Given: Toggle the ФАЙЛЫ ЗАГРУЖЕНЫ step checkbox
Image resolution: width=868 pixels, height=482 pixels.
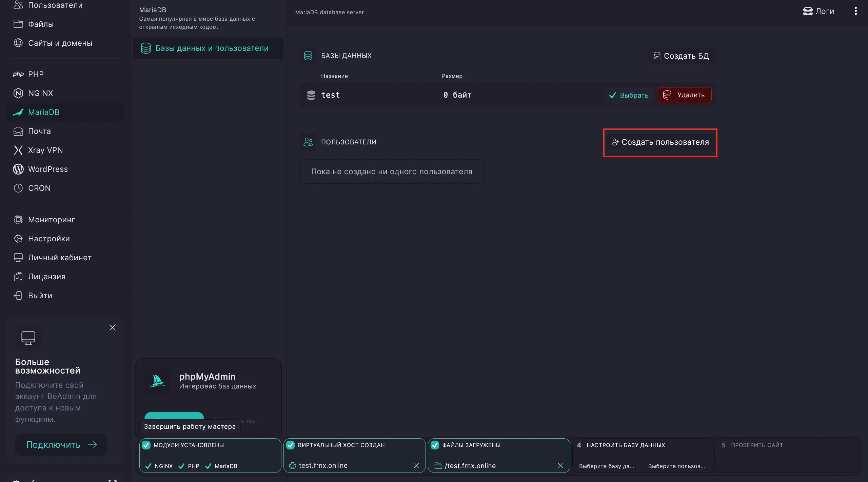Looking at the screenshot, I should (x=435, y=445).
